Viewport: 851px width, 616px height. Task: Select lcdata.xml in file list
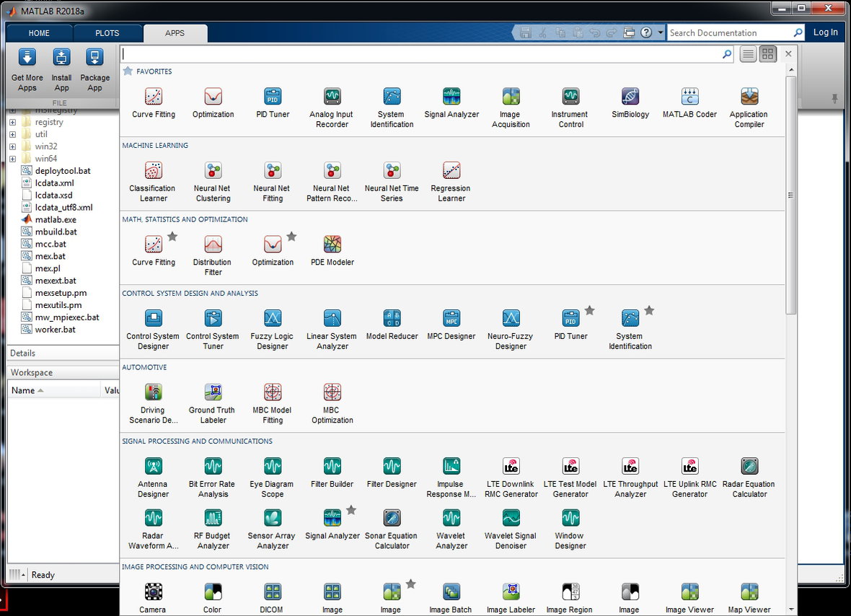pyautogui.click(x=54, y=183)
